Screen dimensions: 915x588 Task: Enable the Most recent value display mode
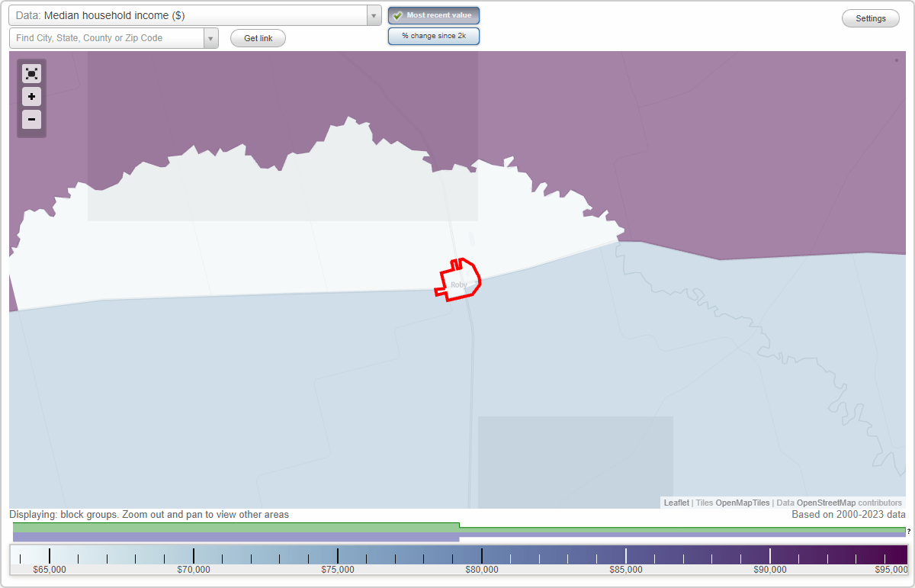(x=433, y=15)
